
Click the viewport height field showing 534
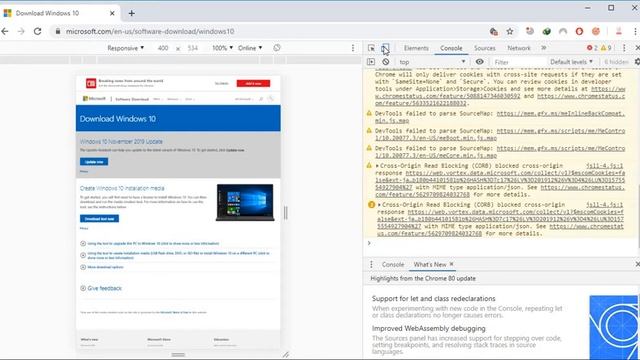pos(193,48)
